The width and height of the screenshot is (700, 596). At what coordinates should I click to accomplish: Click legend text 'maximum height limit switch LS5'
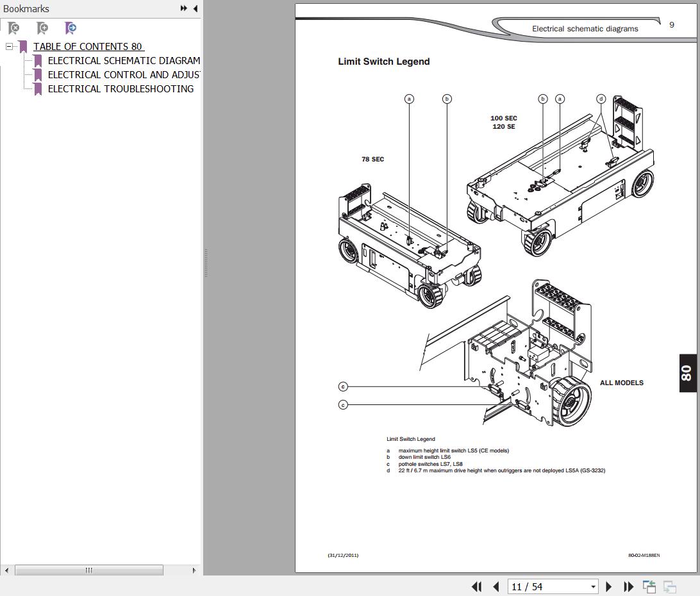point(438,451)
